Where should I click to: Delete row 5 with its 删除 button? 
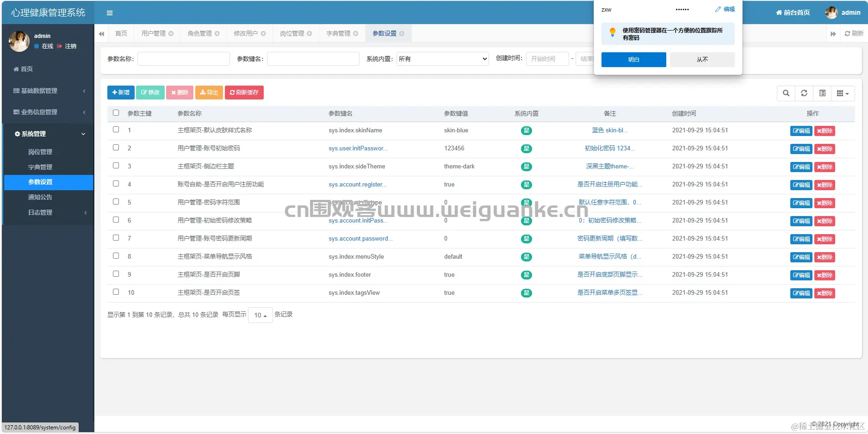tap(825, 203)
